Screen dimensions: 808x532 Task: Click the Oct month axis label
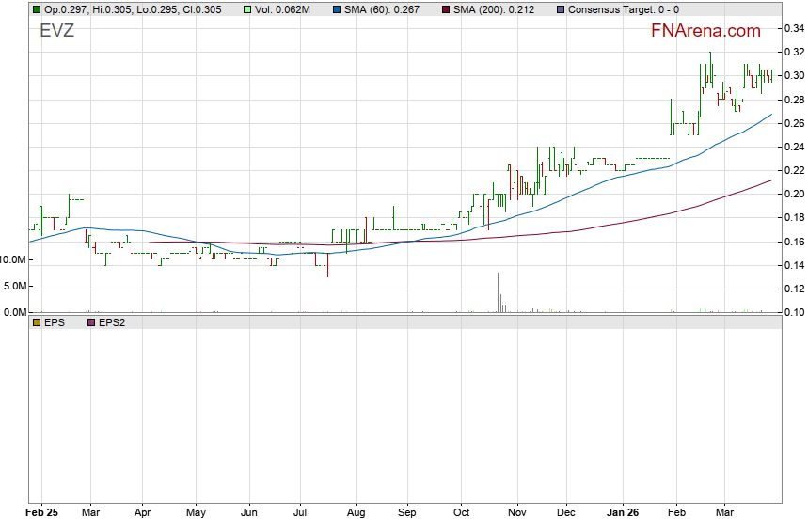click(460, 514)
